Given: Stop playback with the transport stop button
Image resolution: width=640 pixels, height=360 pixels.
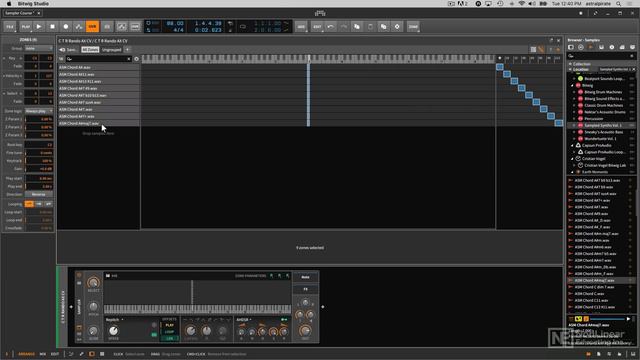Looking at the screenshot, I should pos(52,27).
